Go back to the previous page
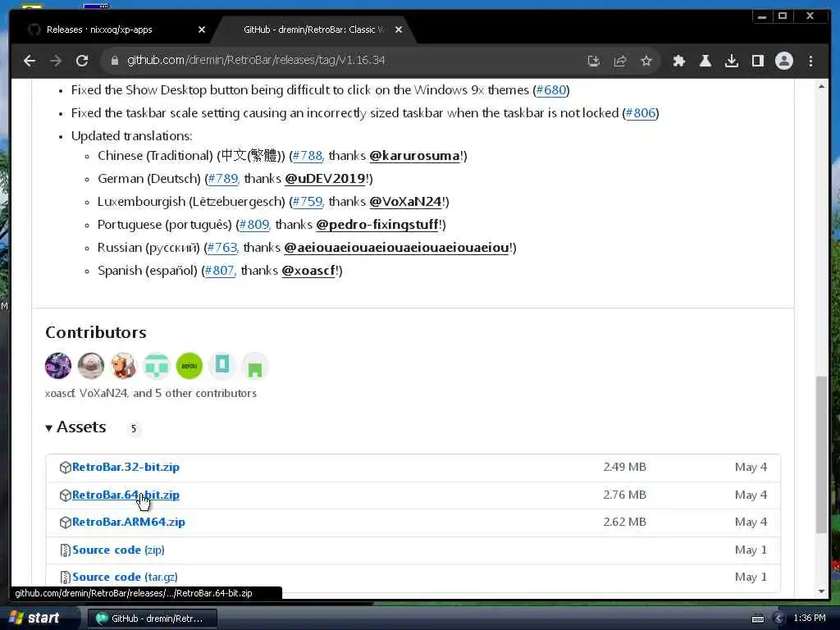Screen dimensions: 840x630 coord(30,61)
